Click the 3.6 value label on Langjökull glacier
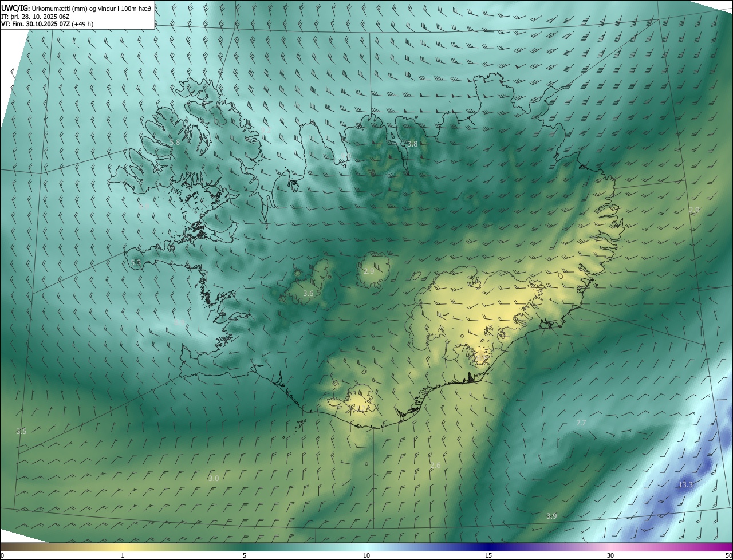This screenshot has height=560, width=733. click(x=308, y=294)
